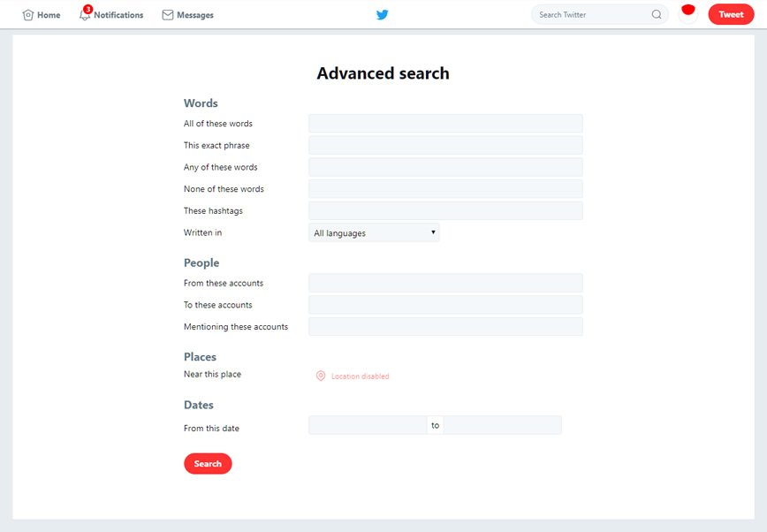Click the All of these words field
The height and width of the screenshot is (532, 767).
445,124
